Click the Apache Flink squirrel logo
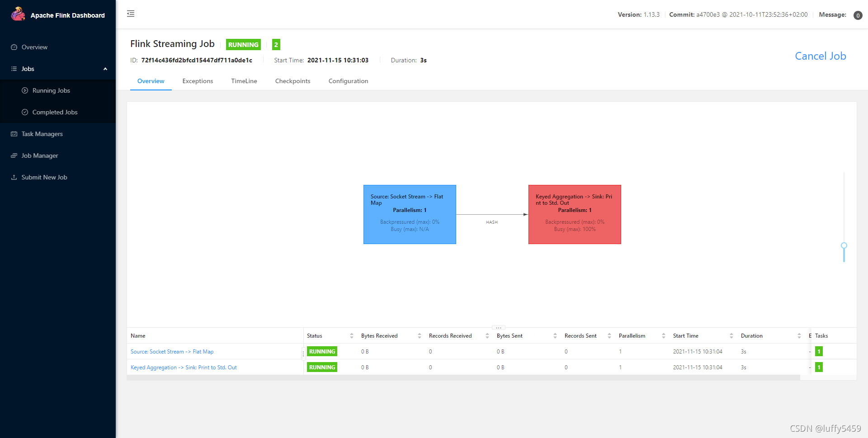 click(x=18, y=14)
